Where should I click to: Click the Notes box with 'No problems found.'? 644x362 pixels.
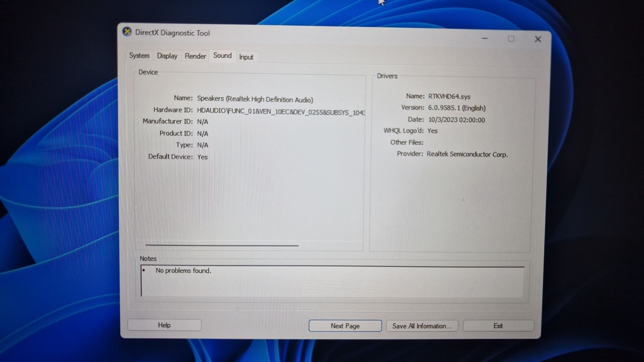[x=332, y=282]
